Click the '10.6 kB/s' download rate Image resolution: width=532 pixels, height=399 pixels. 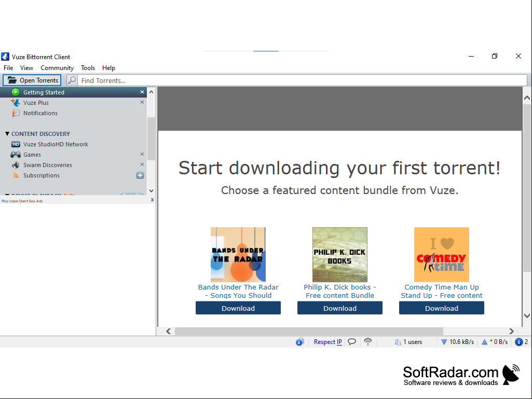tap(462, 342)
